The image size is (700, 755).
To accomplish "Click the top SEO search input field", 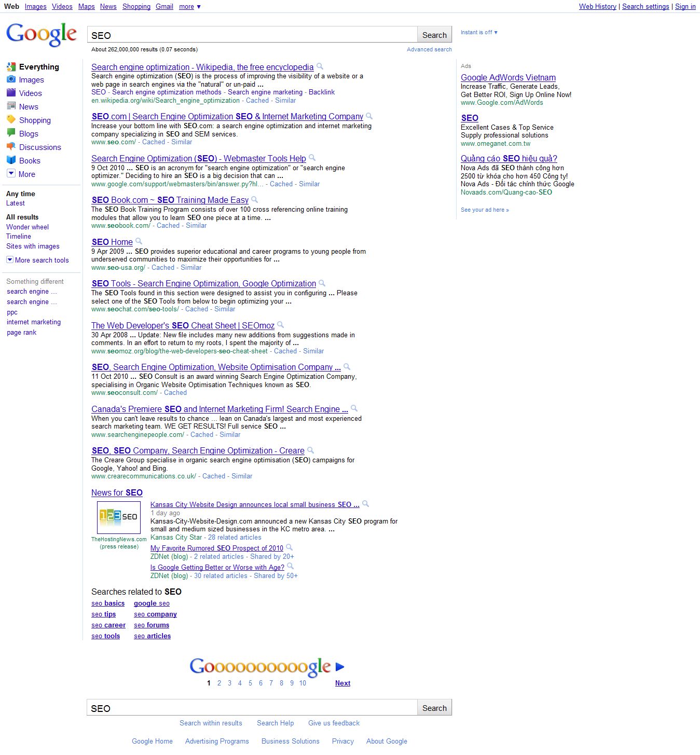I will pos(252,35).
